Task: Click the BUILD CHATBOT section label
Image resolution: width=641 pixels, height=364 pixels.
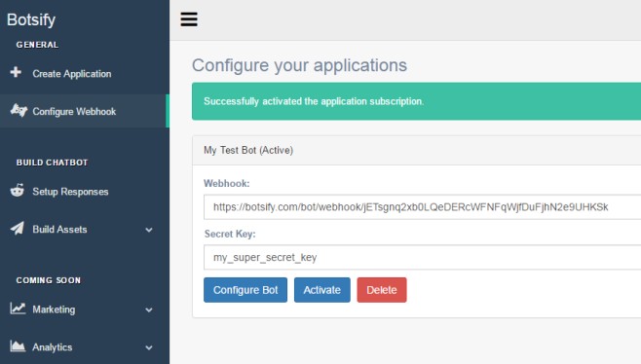Action: pyautogui.click(x=52, y=163)
